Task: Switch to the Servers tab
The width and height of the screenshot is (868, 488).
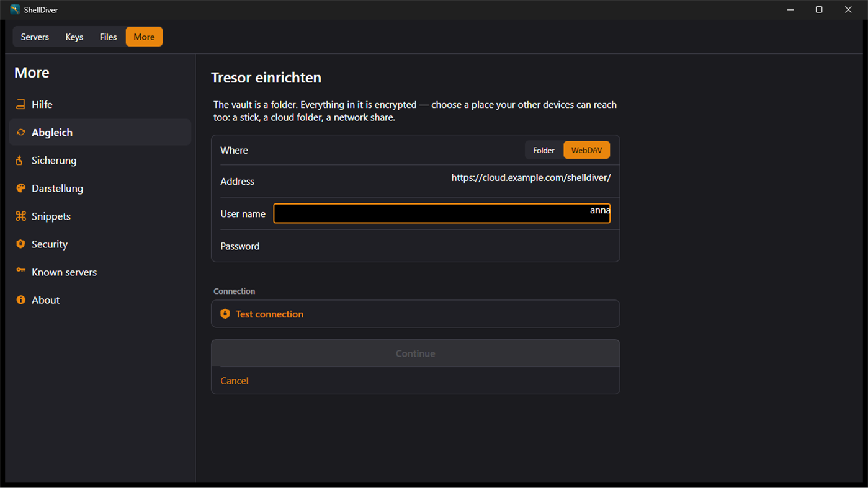Action: (35, 37)
